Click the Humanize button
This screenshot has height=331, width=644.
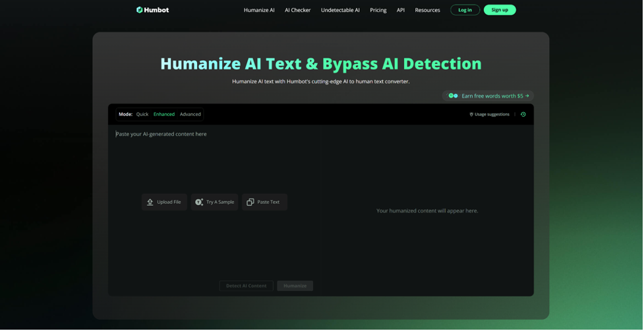click(x=295, y=286)
